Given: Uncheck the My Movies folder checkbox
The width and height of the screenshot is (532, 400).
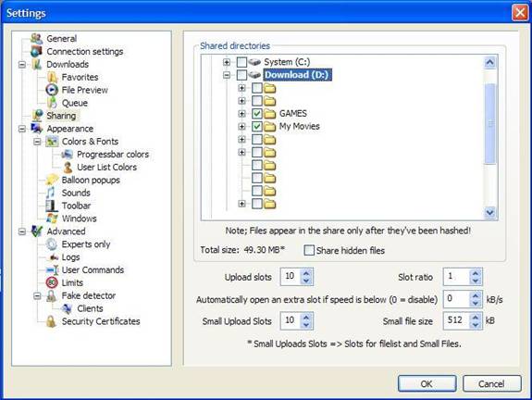Looking at the screenshot, I should [x=257, y=126].
